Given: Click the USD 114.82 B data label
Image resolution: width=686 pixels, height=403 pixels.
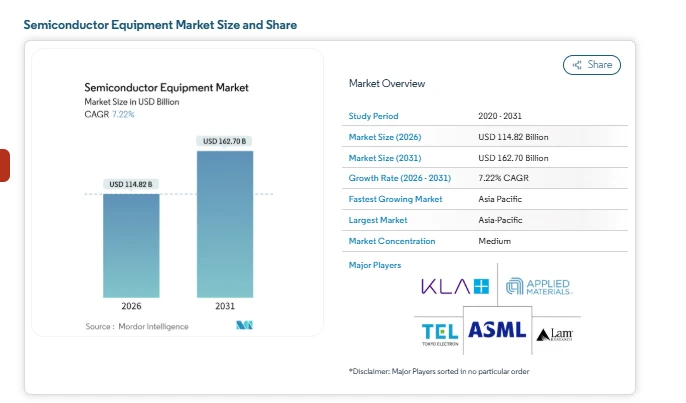Looking at the screenshot, I should tap(131, 184).
